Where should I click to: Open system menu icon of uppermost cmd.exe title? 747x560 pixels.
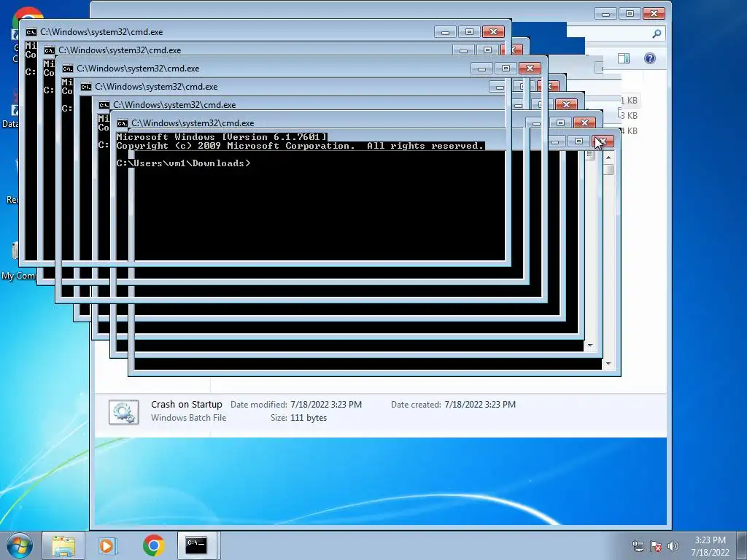(x=31, y=32)
